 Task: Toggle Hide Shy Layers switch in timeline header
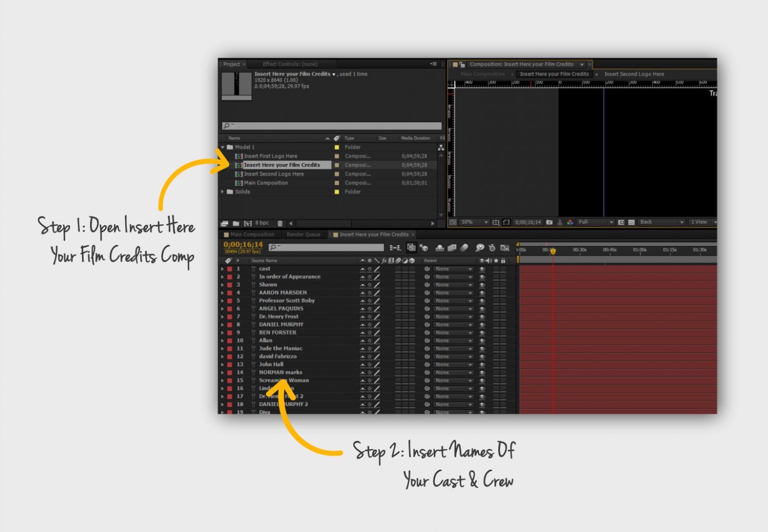click(440, 248)
